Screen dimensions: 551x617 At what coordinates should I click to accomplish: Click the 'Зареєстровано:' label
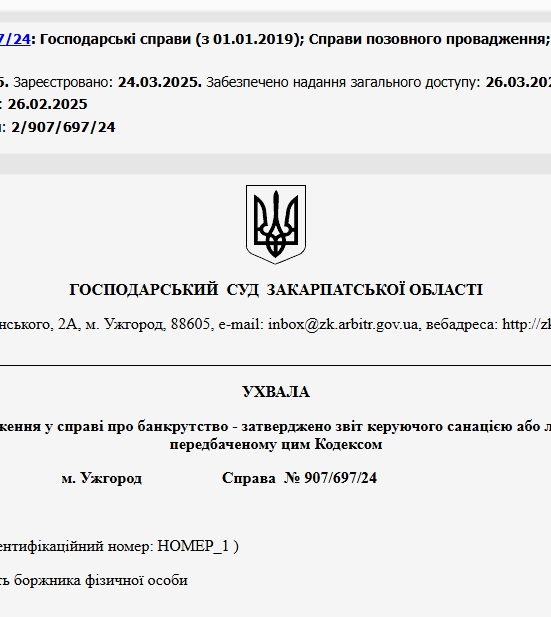(63, 82)
